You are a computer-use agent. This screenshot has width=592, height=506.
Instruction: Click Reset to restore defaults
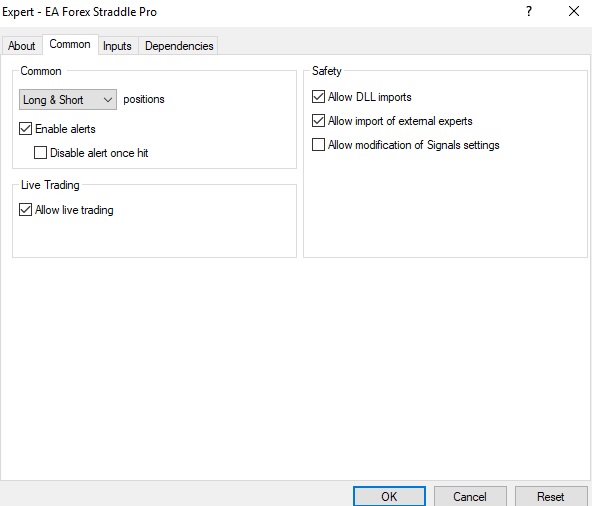pos(550,496)
